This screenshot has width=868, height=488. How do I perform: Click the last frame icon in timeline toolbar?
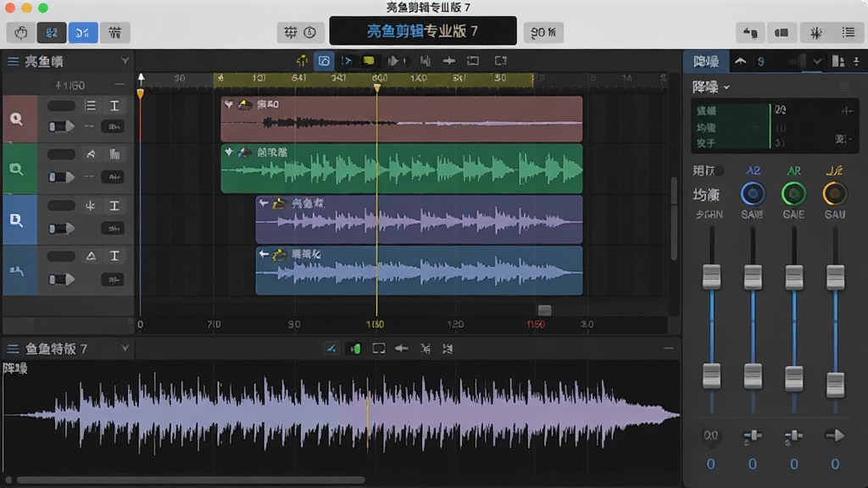click(x=500, y=61)
